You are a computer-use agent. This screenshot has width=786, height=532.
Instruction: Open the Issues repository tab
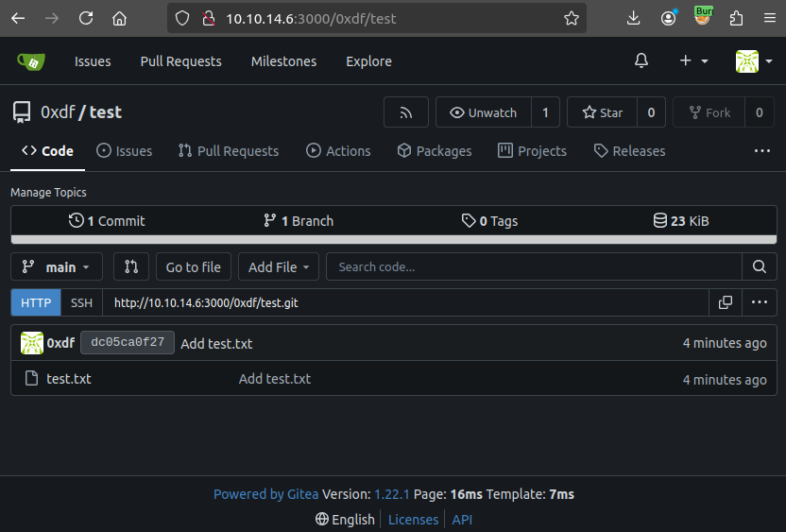[124, 151]
